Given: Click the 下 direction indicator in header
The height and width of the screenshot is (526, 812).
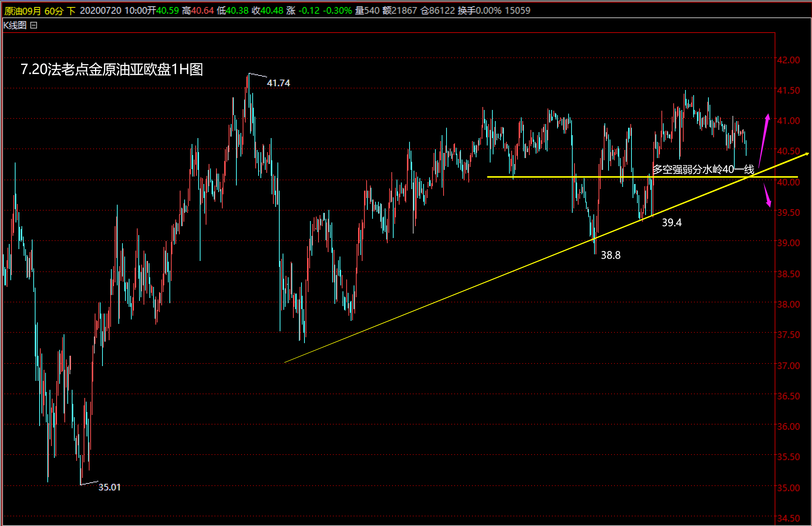Looking at the screenshot, I should point(71,11).
